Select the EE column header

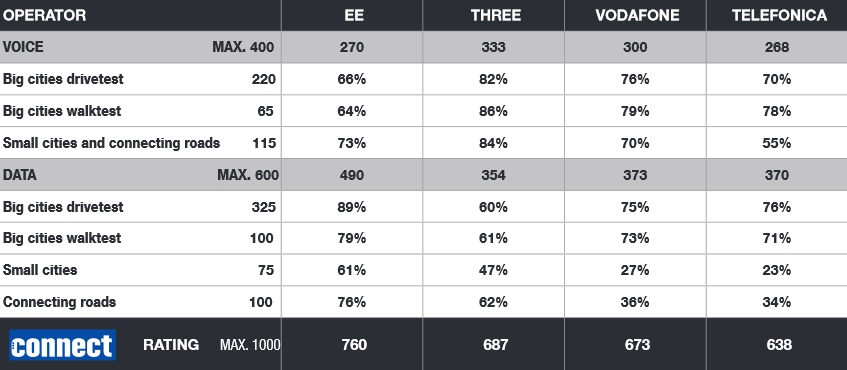pos(354,15)
